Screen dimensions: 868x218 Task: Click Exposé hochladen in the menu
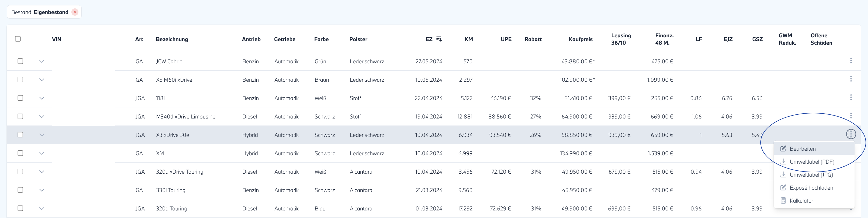(811, 188)
